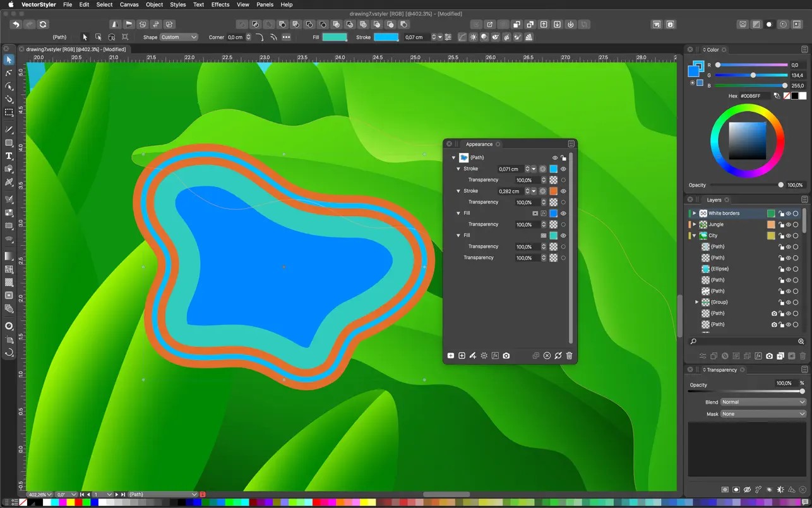Click the refresh icon beside redo
This screenshot has height=508, width=812.
(43, 24)
